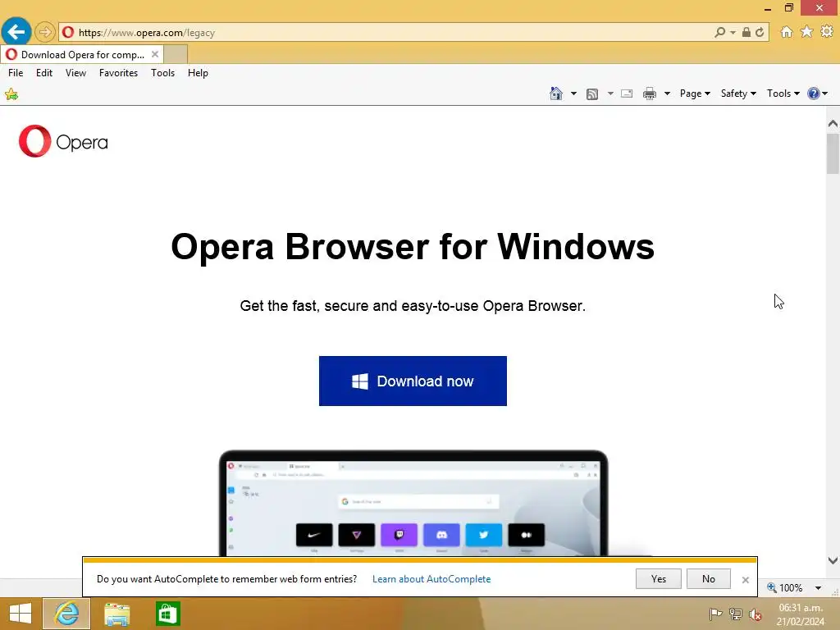This screenshot has width=840, height=630.
Task: Open the Safety dropdown menu
Action: pos(738,94)
